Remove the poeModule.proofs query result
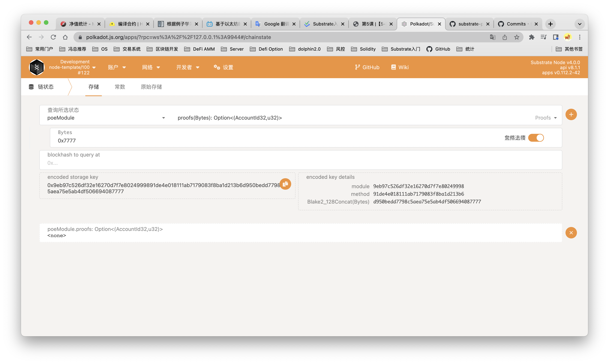609x364 pixels. (571, 233)
